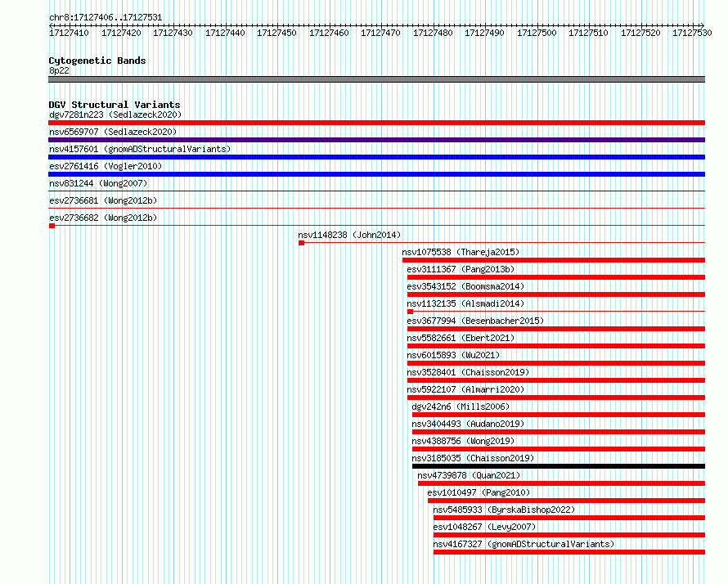Click the blue bar under esv2761416
The width and height of the screenshot is (728, 584).
376,174
